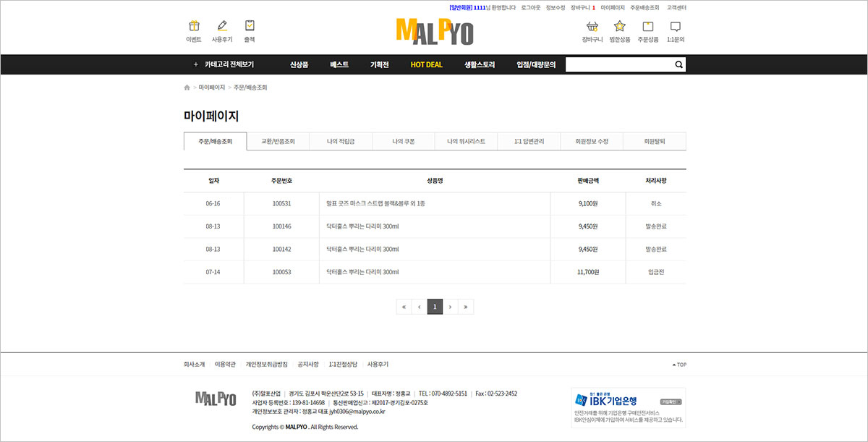Screen dimensions: 868x442
Task: Open the 이벤트 gift box icon
Action: [x=194, y=26]
